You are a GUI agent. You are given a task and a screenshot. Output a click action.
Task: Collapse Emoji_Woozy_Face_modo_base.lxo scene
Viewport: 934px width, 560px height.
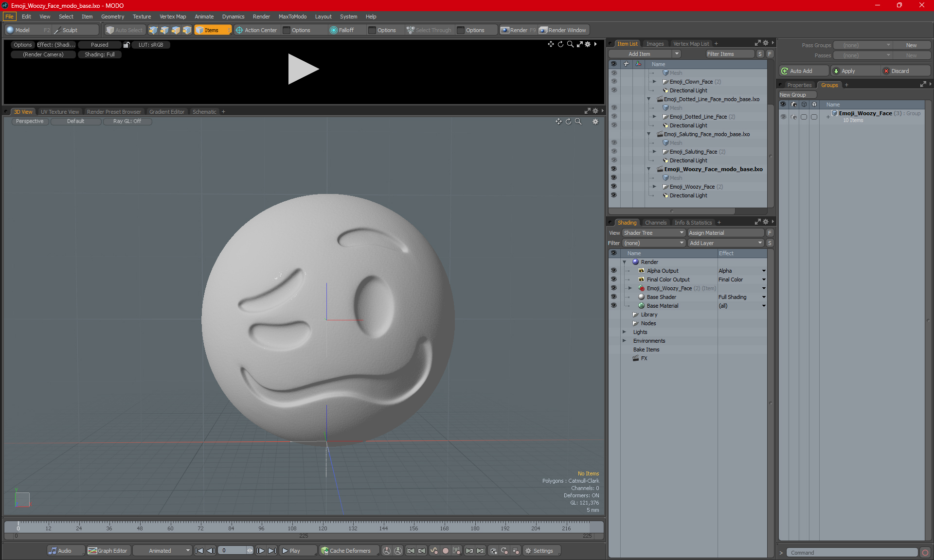648,169
